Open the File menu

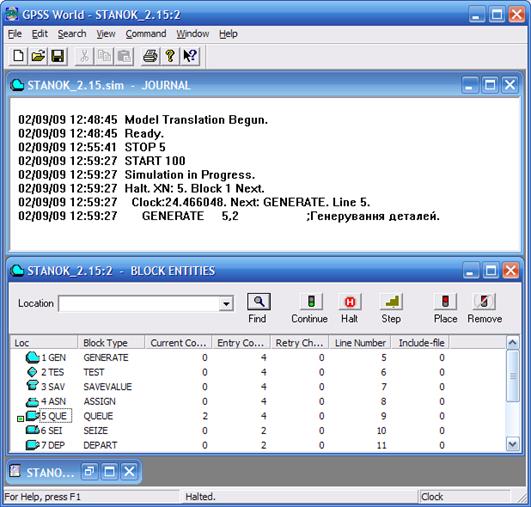click(x=15, y=34)
